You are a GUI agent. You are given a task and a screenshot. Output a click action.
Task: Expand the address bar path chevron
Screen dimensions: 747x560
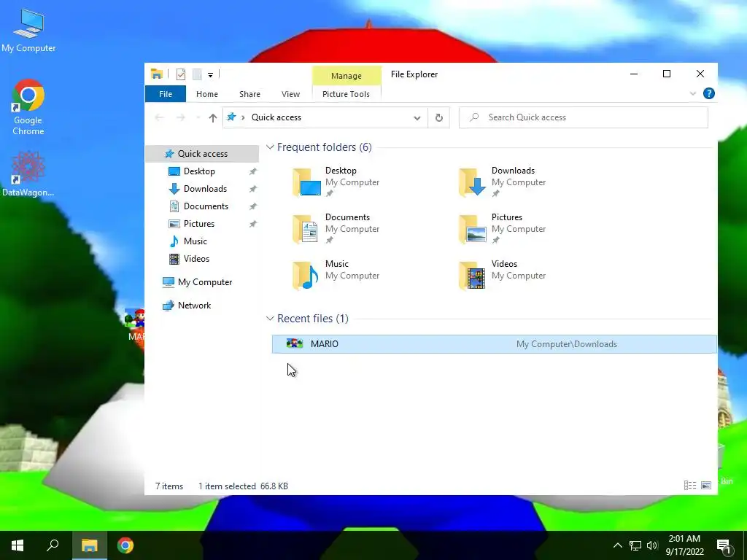[x=243, y=117]
